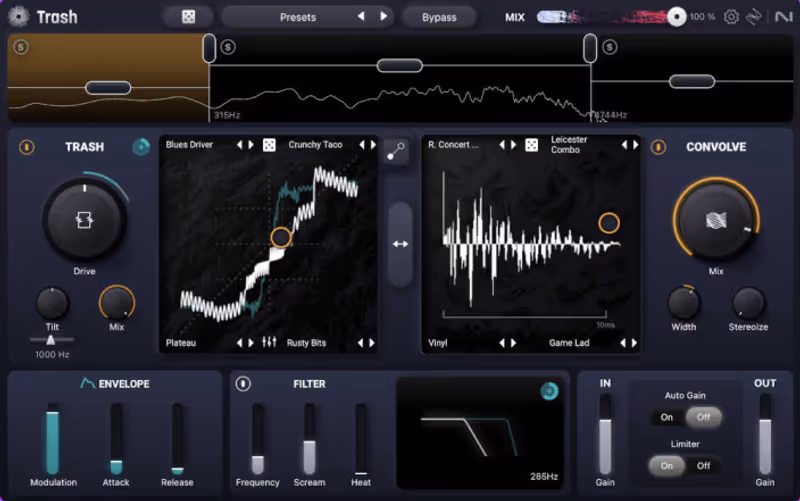The image size is (800, 501).
Task: Click the high band gain handle
Action: tap(692, 81)
